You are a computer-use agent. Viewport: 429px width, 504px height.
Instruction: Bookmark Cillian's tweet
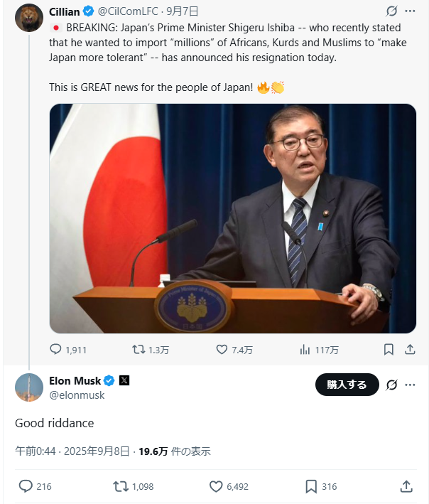(x=389, y=349)
